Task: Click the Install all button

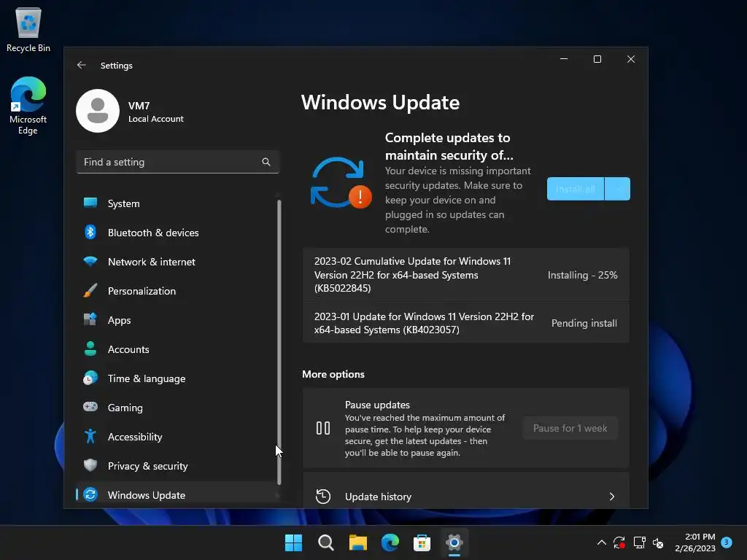Action: coord(576,189)
